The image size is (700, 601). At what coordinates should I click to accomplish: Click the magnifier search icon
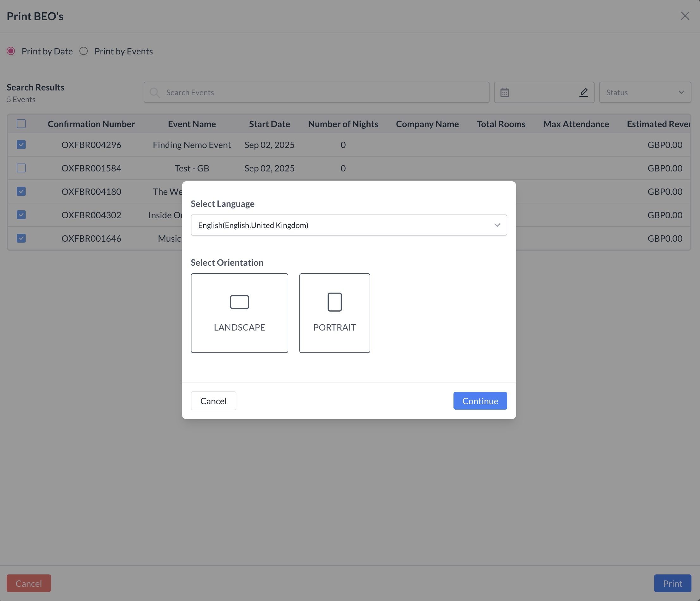[x=155, y=92]
